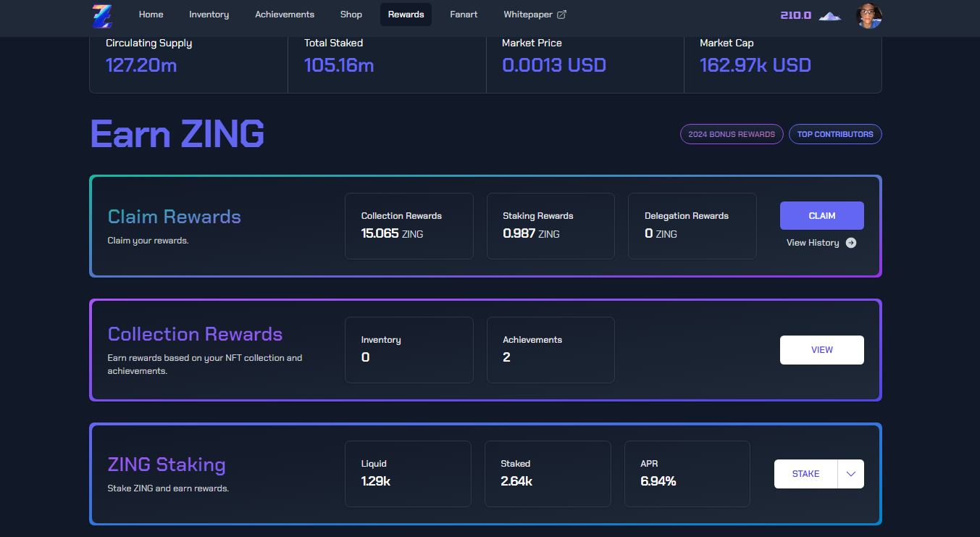Viewport: 980px width, 537px height.
Task: Open TOP CONTRIBUTORS
Action: 835,134
